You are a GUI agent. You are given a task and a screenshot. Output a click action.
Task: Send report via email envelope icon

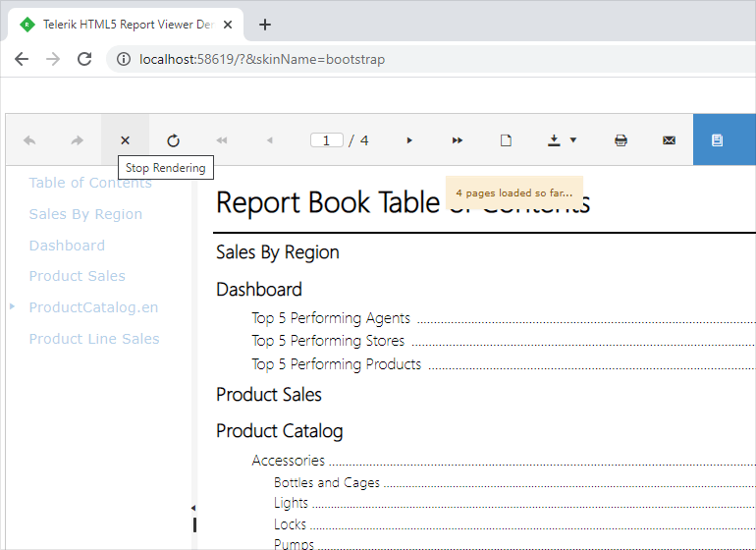click(x=669, y=140)
